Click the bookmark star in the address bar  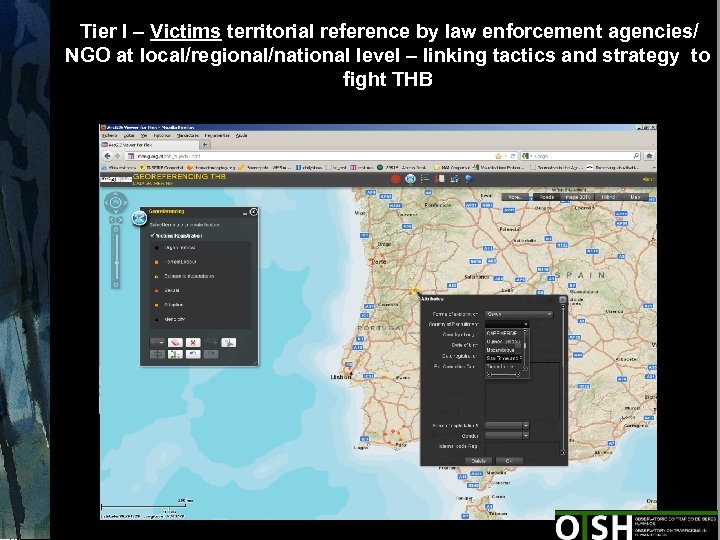point(498,156)
